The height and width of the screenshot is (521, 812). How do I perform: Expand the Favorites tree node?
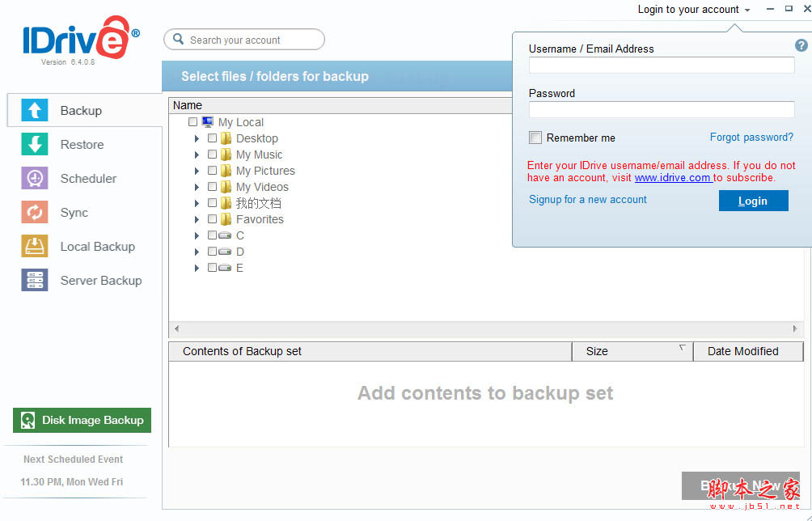[197, 219]
